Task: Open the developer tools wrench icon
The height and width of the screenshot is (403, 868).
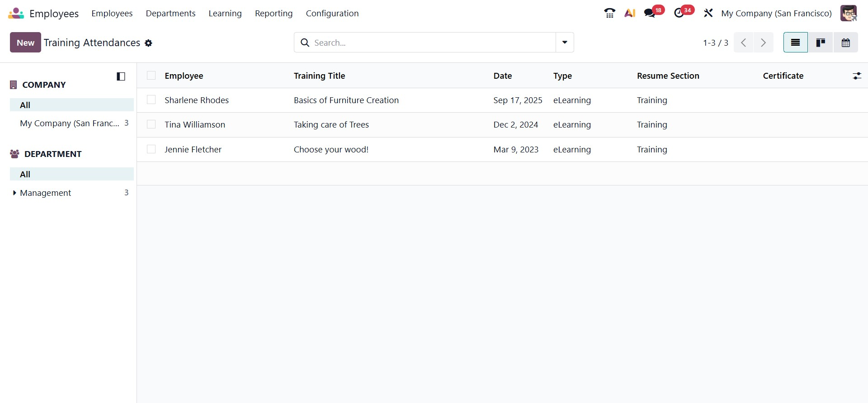Action: [708, 13]
